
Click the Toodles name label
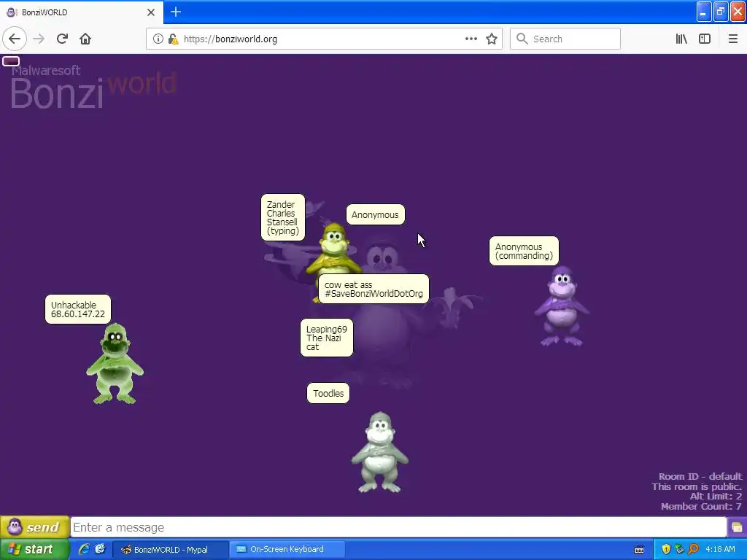click(x=328, y=393)
